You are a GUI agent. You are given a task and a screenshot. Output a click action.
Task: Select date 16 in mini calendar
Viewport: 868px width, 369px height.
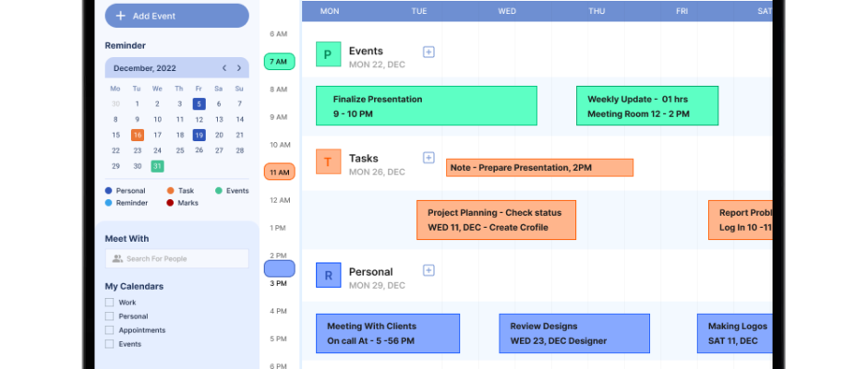pyautogui.click(x=137, y=135)
